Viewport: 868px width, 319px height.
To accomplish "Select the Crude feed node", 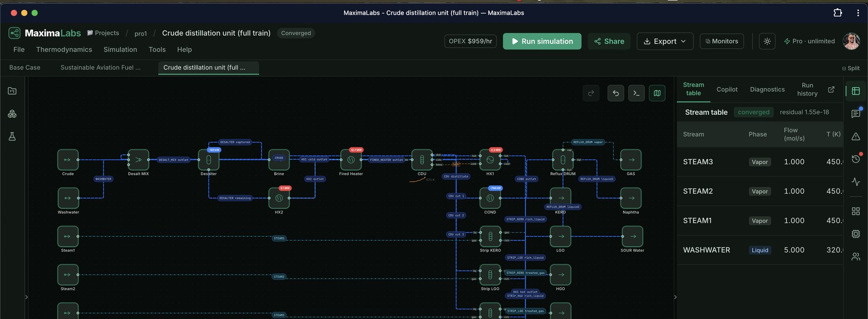I will [x=68, y=160].
